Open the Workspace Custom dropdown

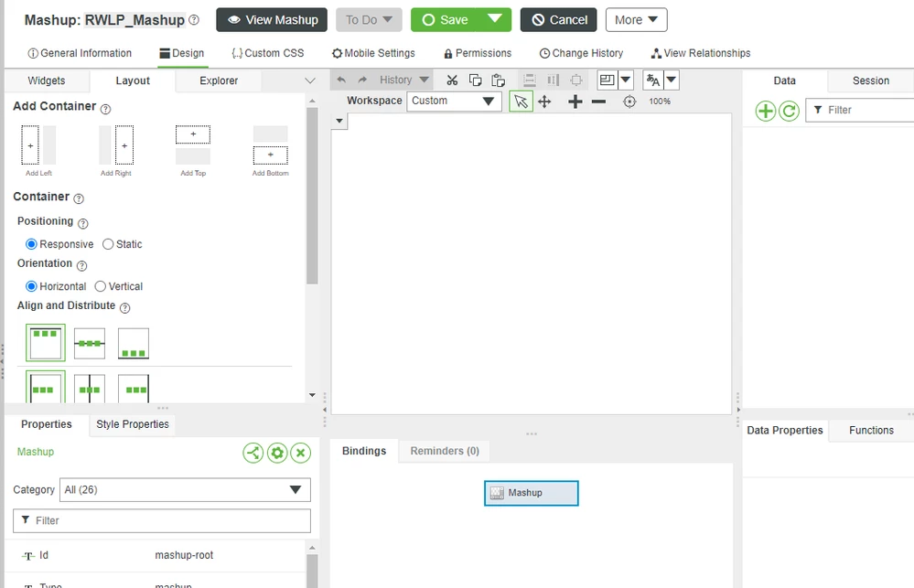click(454, 101)
